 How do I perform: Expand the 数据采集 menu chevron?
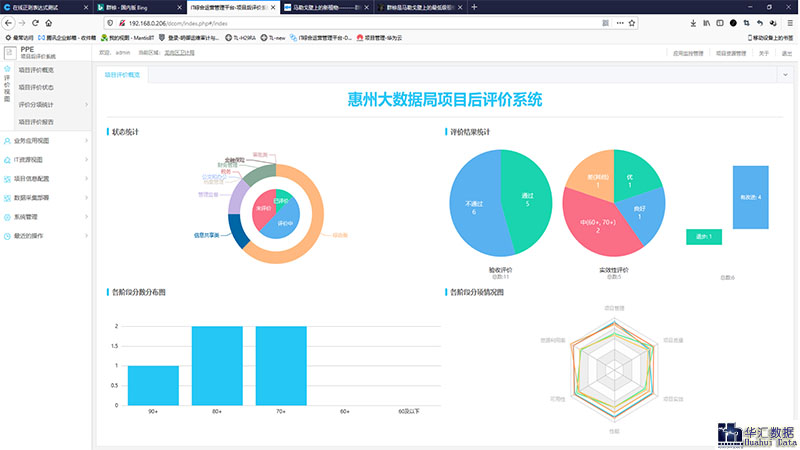86,197
